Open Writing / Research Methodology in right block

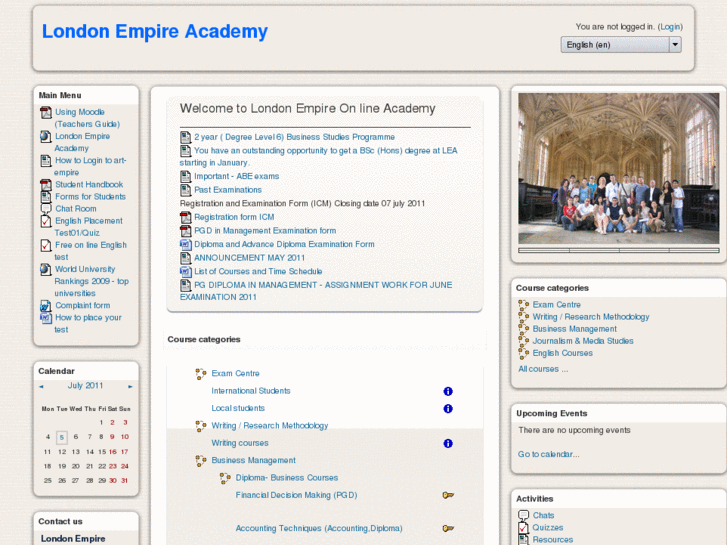(591, 317)
